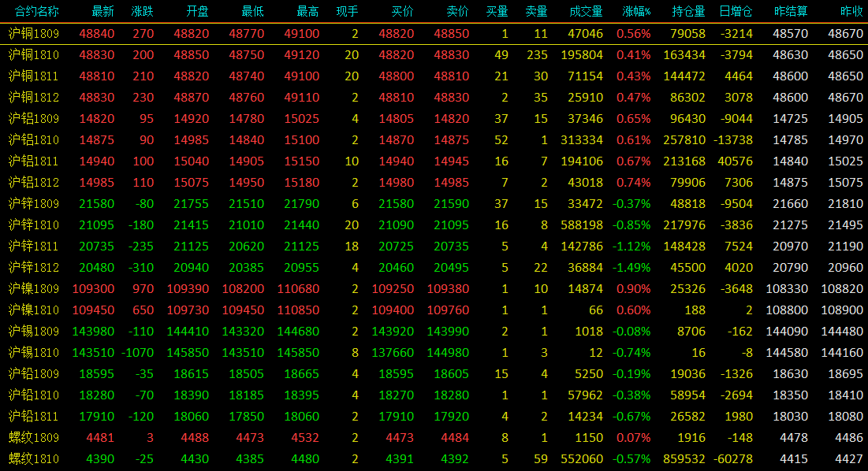
Task: Click 螺纹1810 daily position change -60278
Action: click(x=733, y=459)
